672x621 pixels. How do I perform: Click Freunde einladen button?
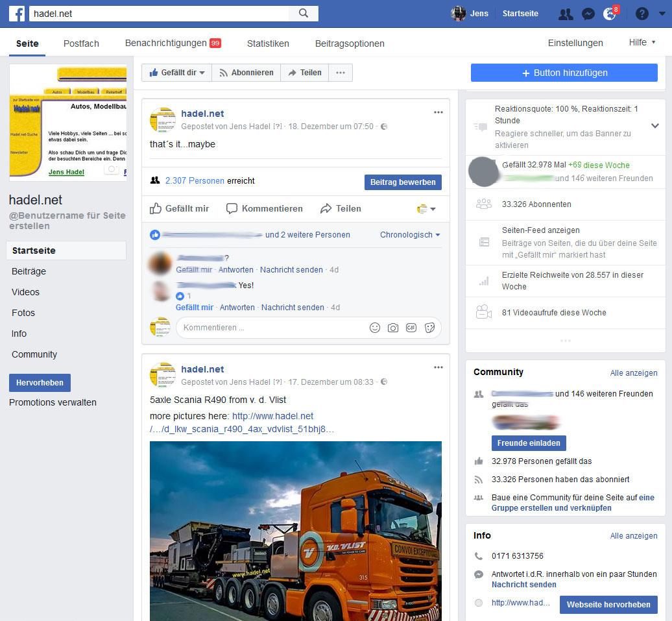coord(529,443)
